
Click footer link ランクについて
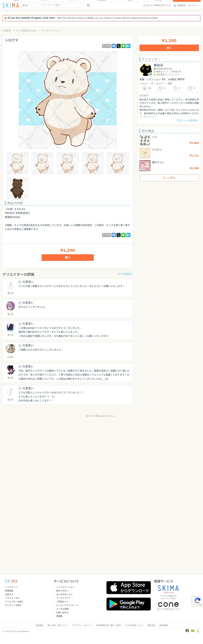pyautogui.click(x=63, y=598)
